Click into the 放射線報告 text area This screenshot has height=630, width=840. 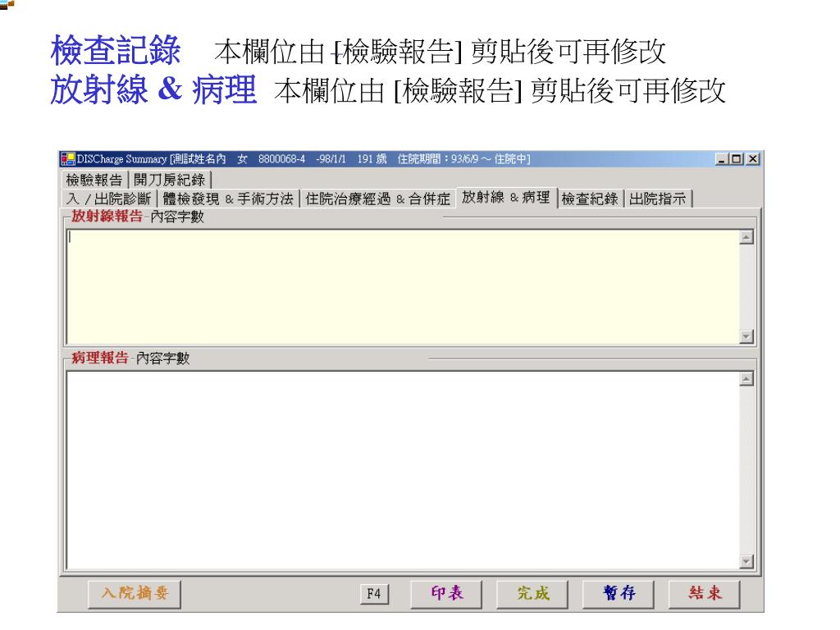click(x=403, y=286)
